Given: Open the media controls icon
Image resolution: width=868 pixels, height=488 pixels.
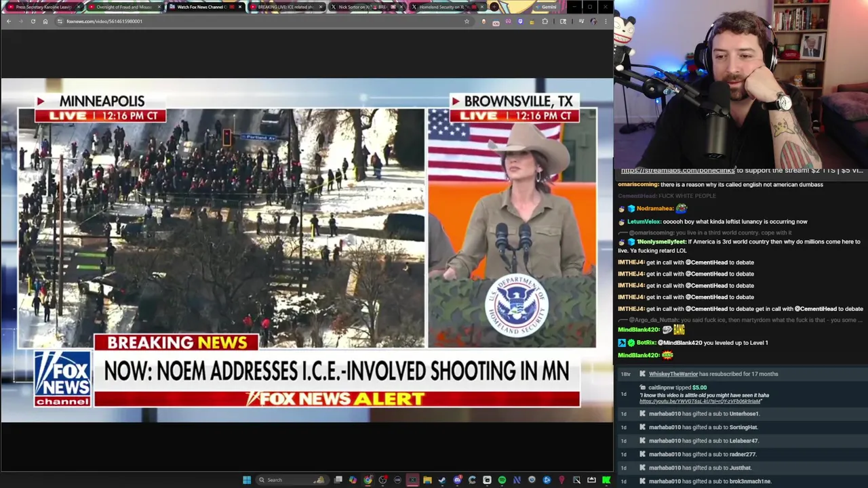Looking at the screenshot, I should tap(581, 21).
